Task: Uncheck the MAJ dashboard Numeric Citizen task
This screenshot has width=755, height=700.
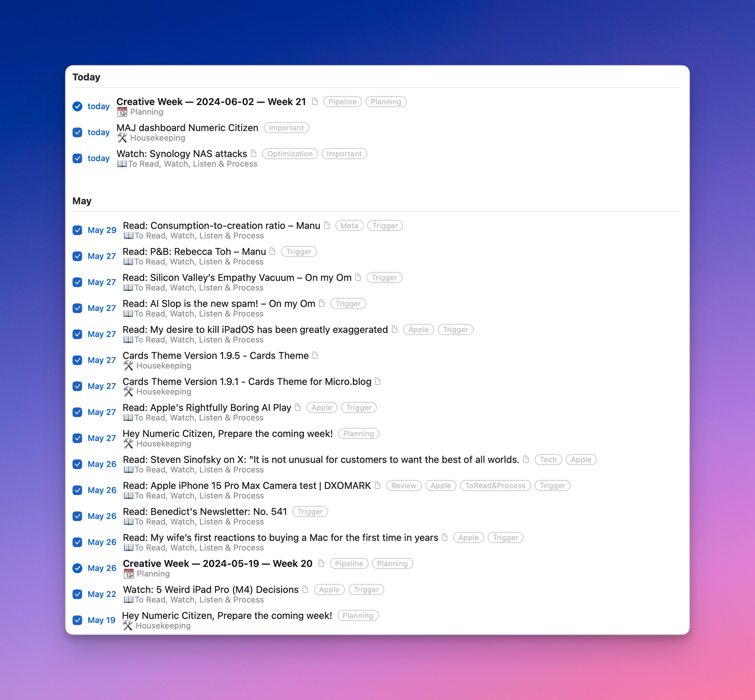Action: [77, 132]
